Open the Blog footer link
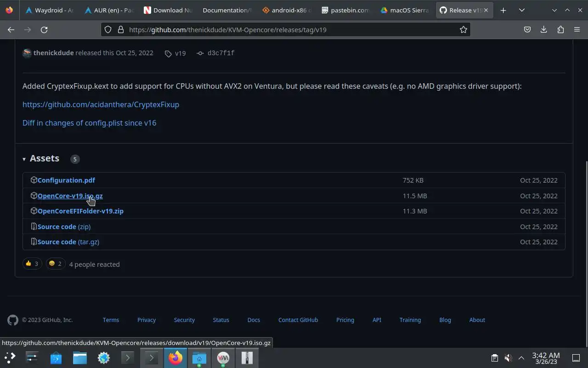Screen dimensions: 588x368 [x=445, y=320]
